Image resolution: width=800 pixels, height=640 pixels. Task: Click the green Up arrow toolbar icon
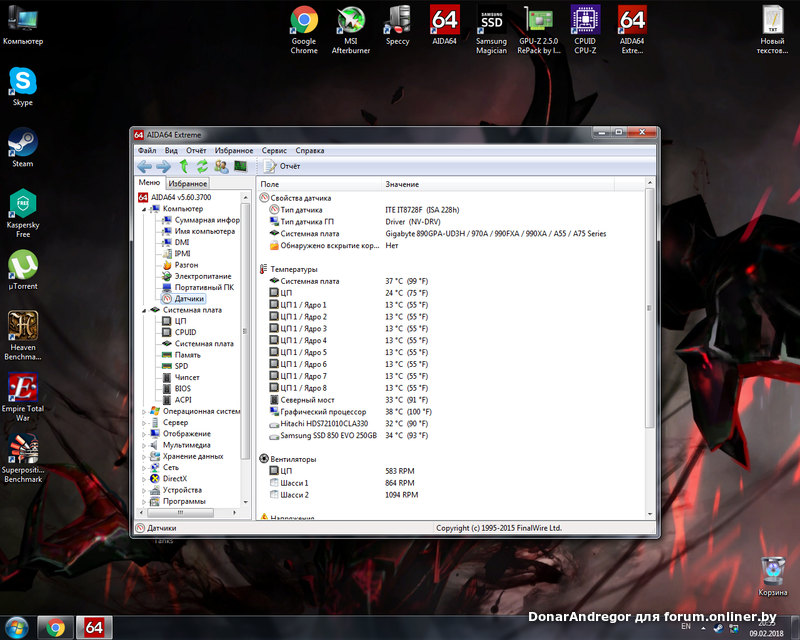184,166
